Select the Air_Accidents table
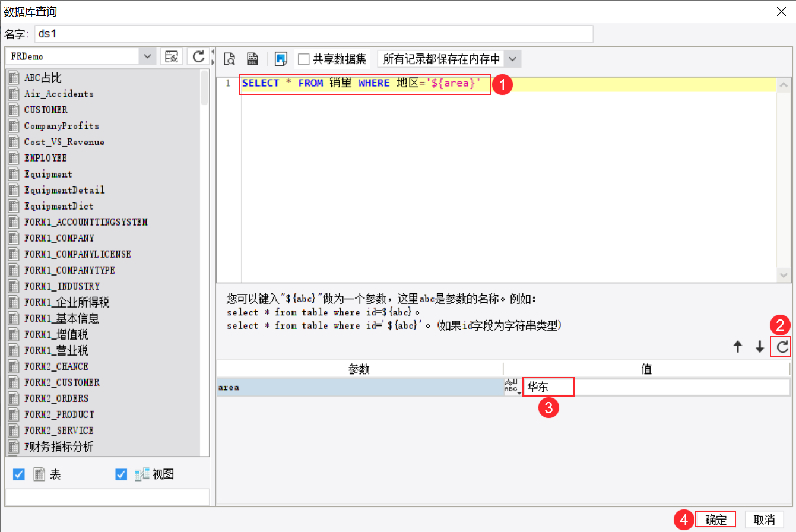 tap(59, 94)
